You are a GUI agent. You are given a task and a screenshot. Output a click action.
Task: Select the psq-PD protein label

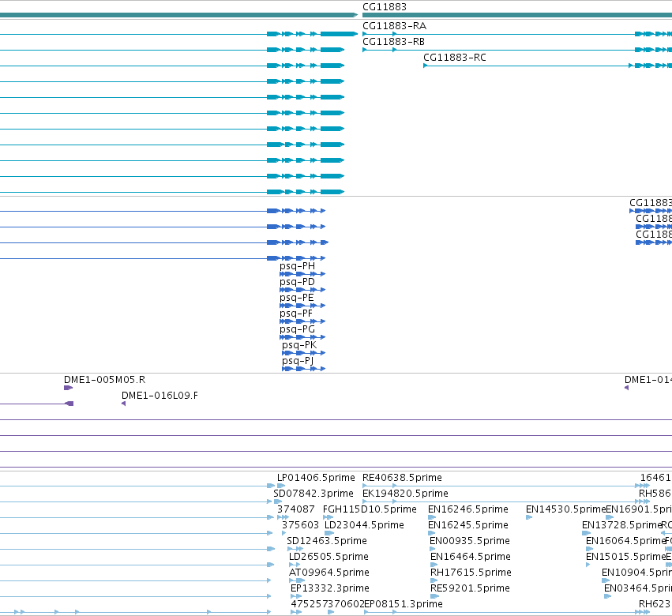297,282
